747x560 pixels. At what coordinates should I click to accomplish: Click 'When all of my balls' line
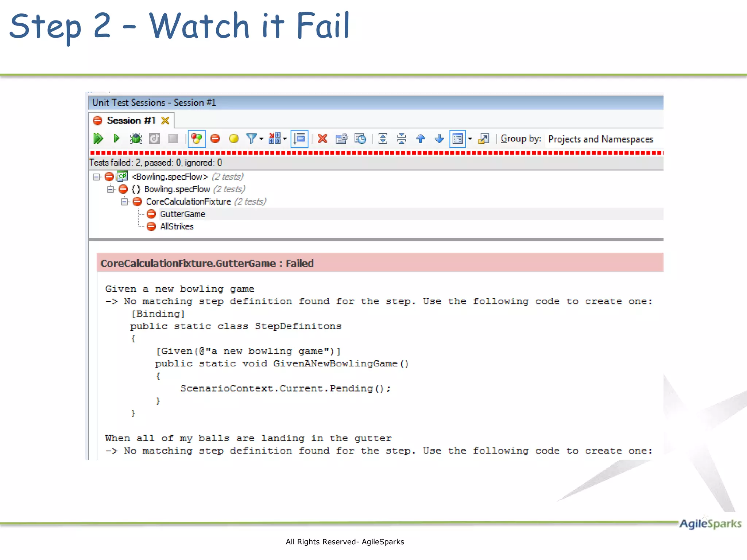[x=248, y=439]
